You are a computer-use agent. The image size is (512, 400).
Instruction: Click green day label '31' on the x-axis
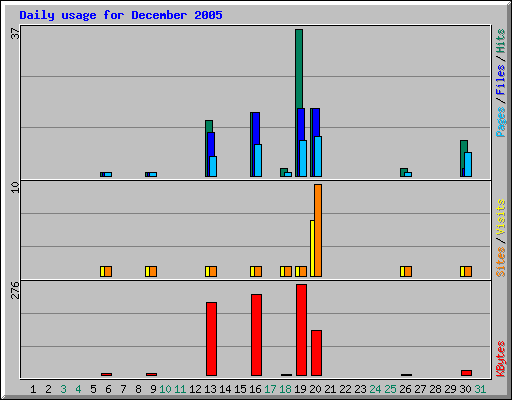(x=480, y=389)
